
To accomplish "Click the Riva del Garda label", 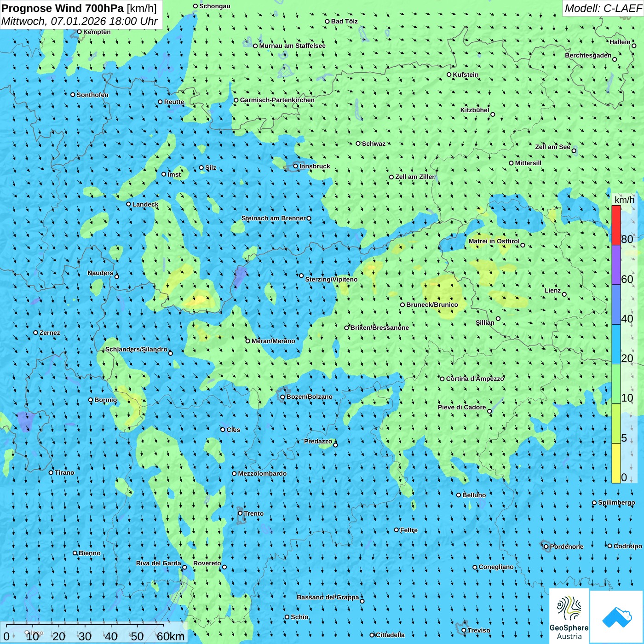I will tap(159, 563).
